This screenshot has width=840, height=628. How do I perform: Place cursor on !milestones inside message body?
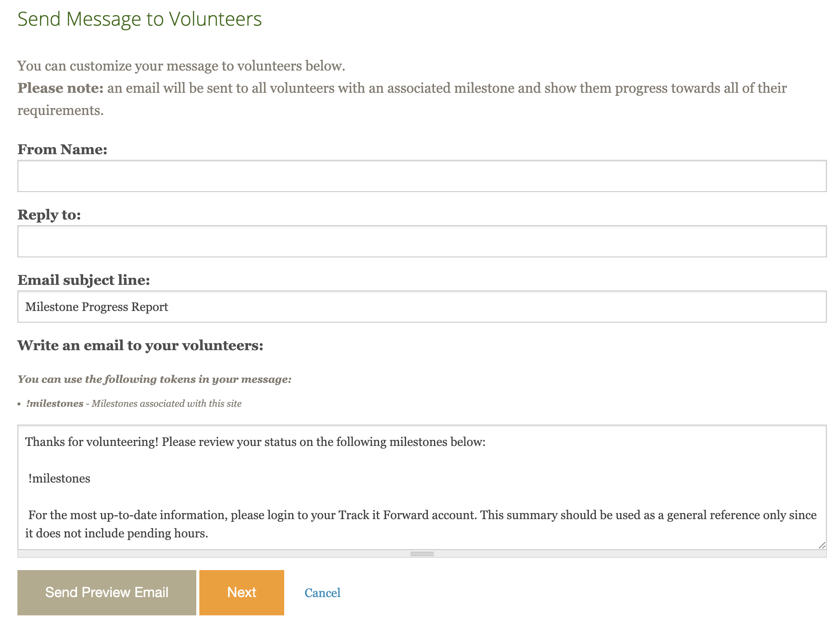(x=60, y=479)
